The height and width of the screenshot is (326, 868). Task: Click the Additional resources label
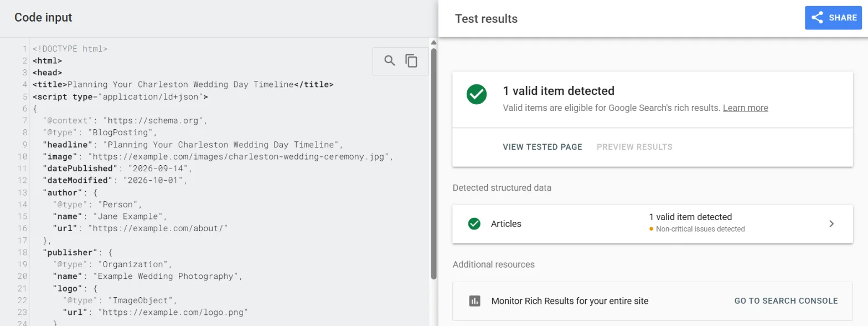point(494,264)
